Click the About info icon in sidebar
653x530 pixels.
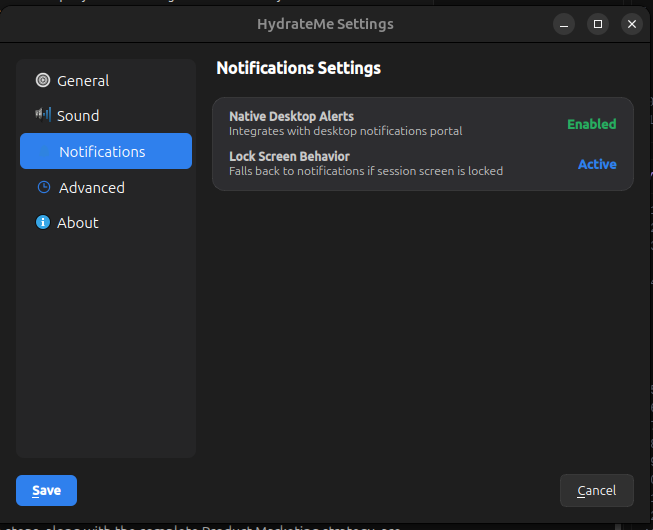pyautogui.click(x=42, y=222)
